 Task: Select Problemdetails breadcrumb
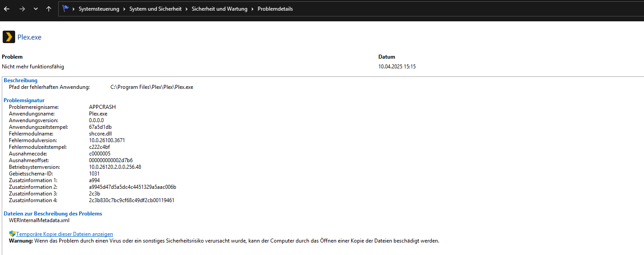point(275,9)
